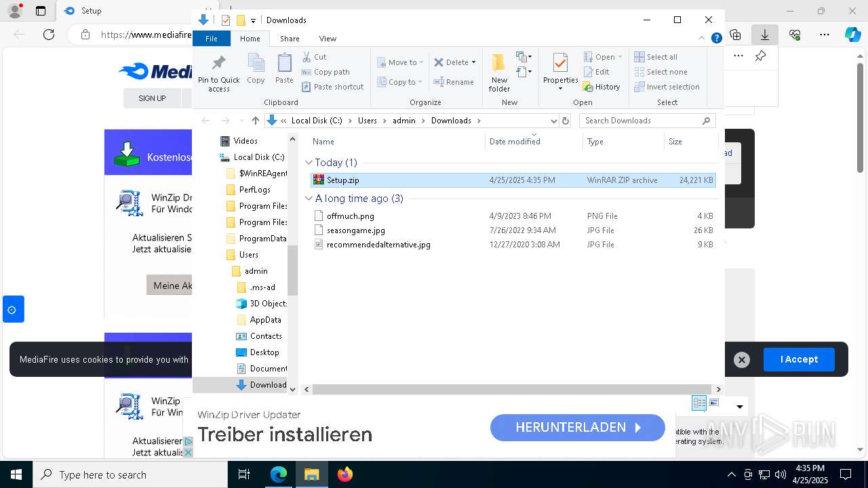Switch to the View ribbon tab

click(328, 39)
